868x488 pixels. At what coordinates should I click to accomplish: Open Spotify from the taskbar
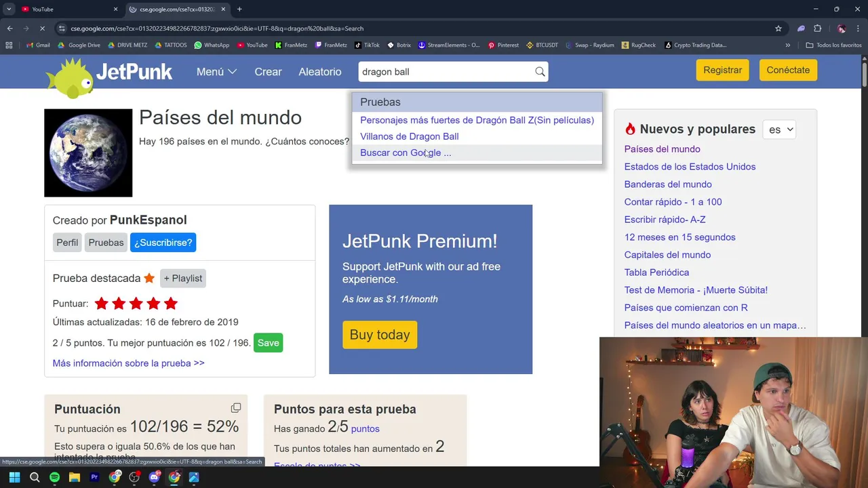click(x=54, y=477)
